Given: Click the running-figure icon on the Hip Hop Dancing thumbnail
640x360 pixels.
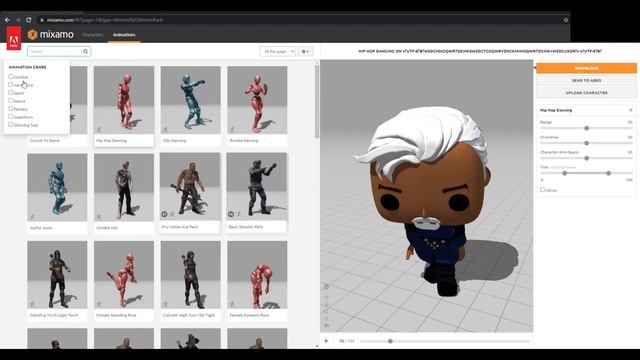Looking at the screenshot, I should pos(99,129).
